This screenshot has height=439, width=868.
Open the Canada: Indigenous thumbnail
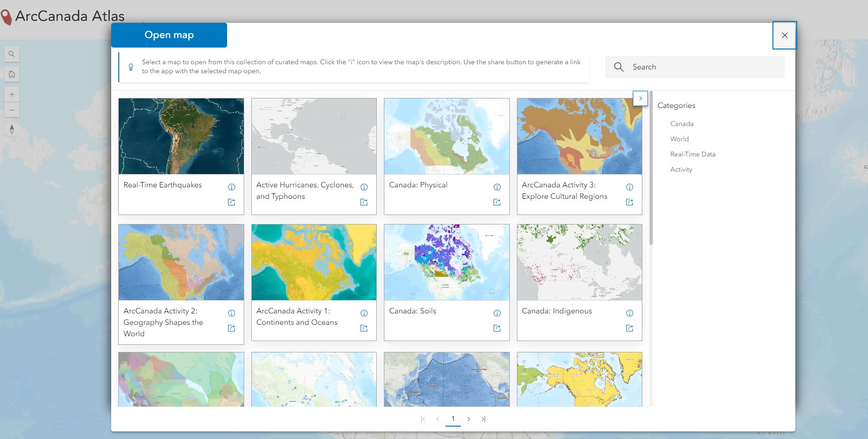point(580,262)
